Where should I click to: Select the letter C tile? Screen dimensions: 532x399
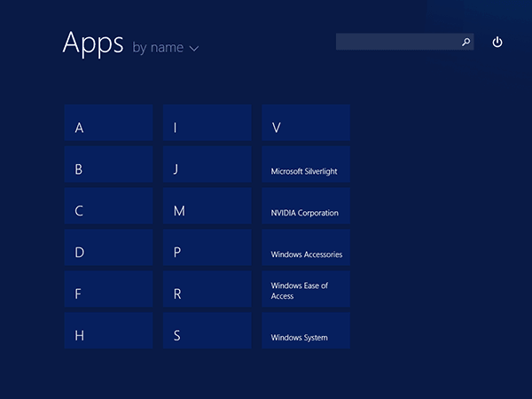(x=108, y=206)
